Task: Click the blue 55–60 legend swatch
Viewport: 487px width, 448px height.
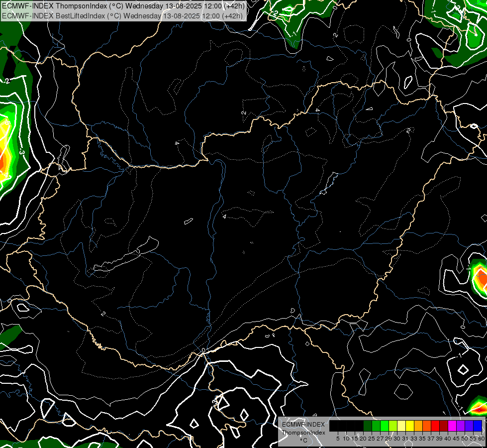Action: 478,426
